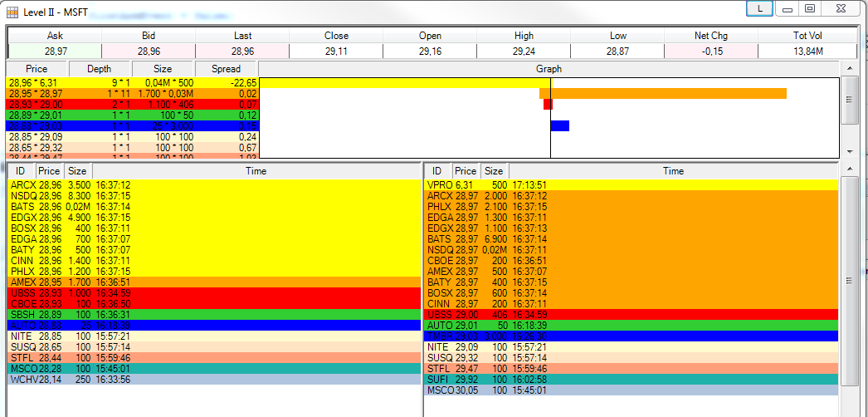Click the depth table scrollbar thumb
This screenshot has height=417, width=868.
[x=848, y=100]
